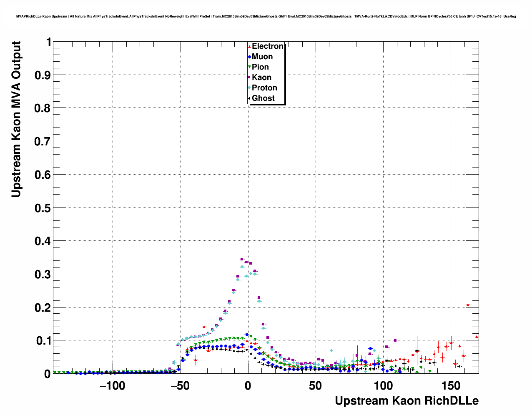This screenshot has height=415, width=532.
Task: Click the x-axis label 50
Action: (x=316, y=385)
